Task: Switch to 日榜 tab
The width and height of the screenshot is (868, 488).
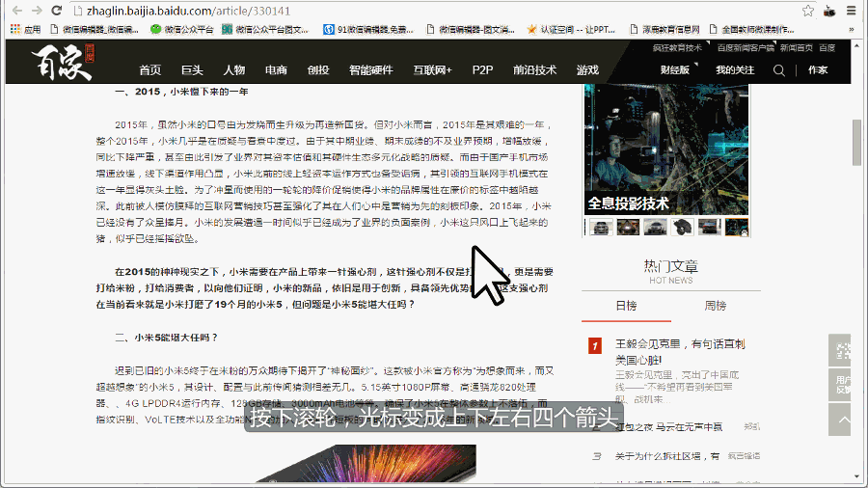Action: point(626,306)
